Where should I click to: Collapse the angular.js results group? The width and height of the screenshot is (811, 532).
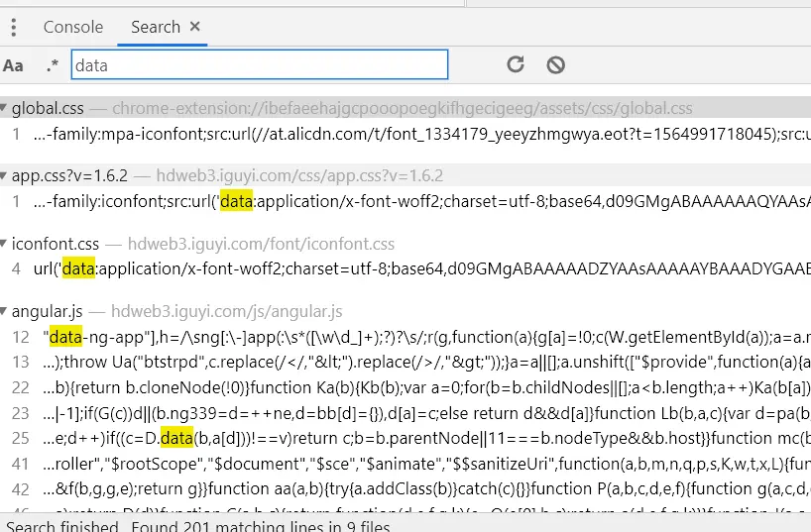(x=4, y=311)
